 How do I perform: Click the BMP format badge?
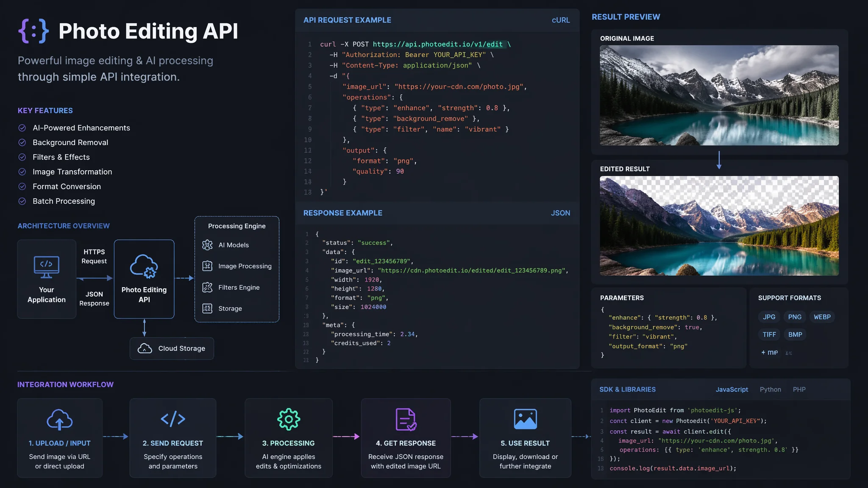[795, 335]
